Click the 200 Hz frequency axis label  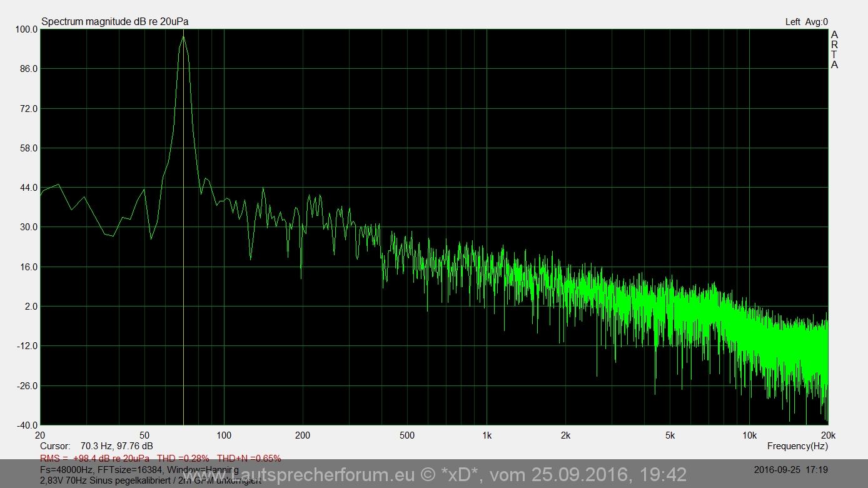tap(303, 435)
